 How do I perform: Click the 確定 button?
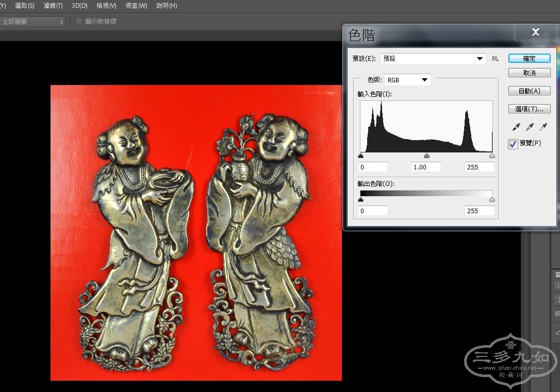(x=529, y=59)
